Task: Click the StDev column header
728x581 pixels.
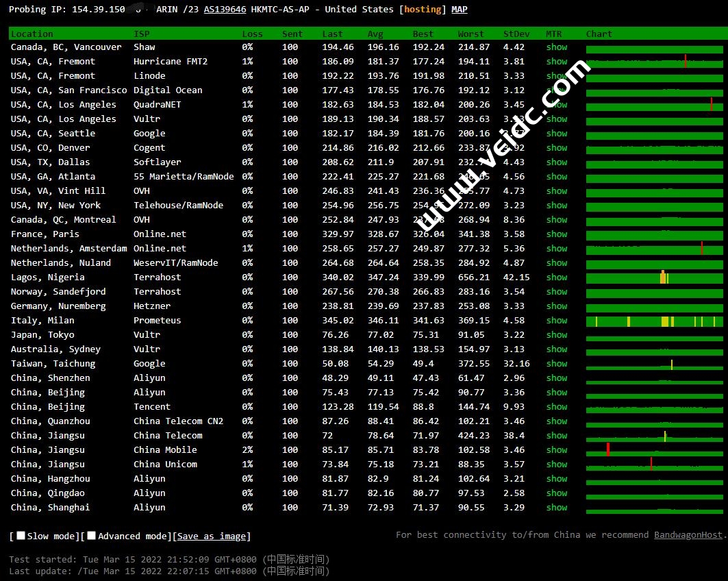Action: point(515,34)
